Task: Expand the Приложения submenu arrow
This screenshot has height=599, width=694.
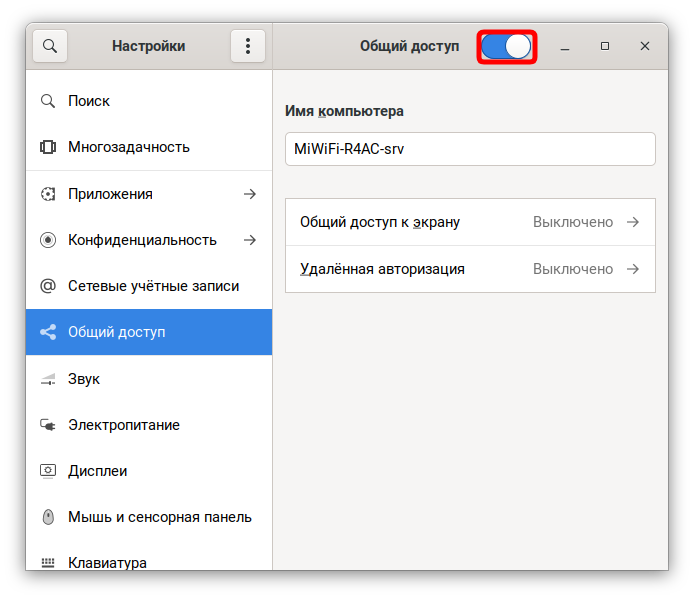Action: pos(250,194)
